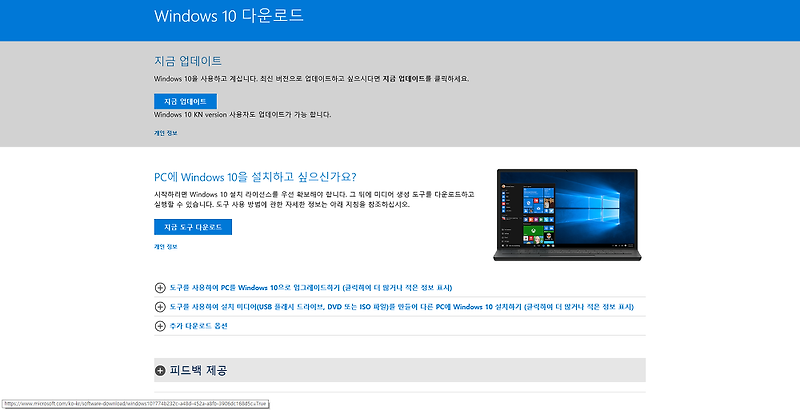The width and height of the screenshot is (800, 410).
Task: Click the 지금 업데이트 button
Action: pos(185,101)
